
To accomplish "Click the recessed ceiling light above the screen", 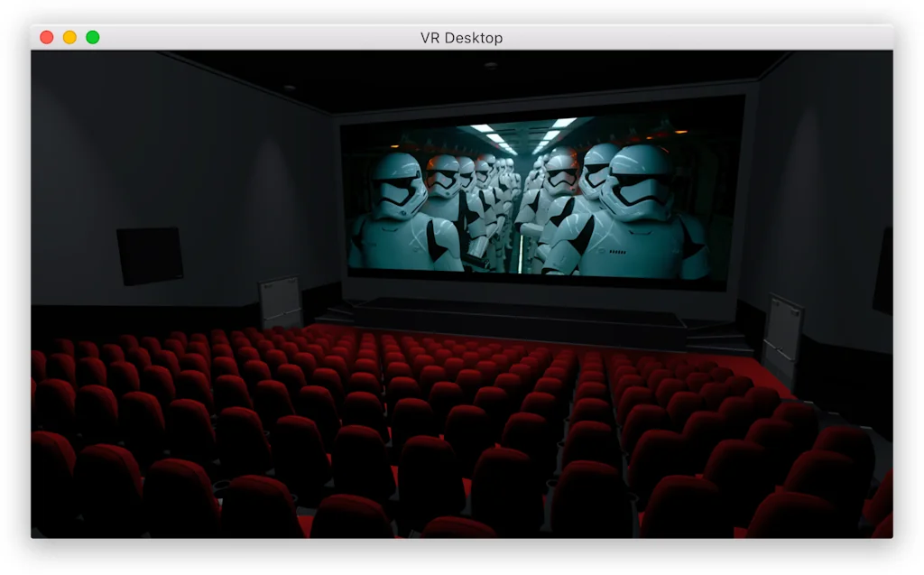I will (x=490, y=65).
